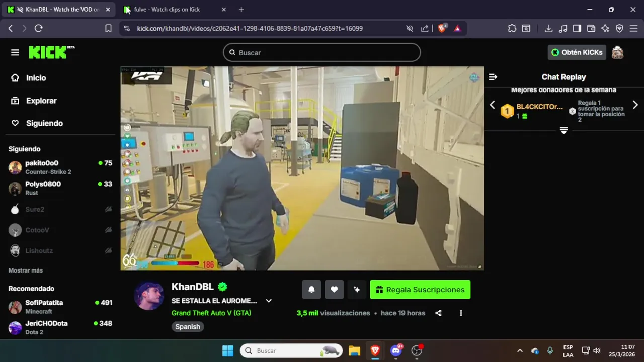Open the offline Sure2 channel
Screen dimensions: 644x362
coord(60,209)
